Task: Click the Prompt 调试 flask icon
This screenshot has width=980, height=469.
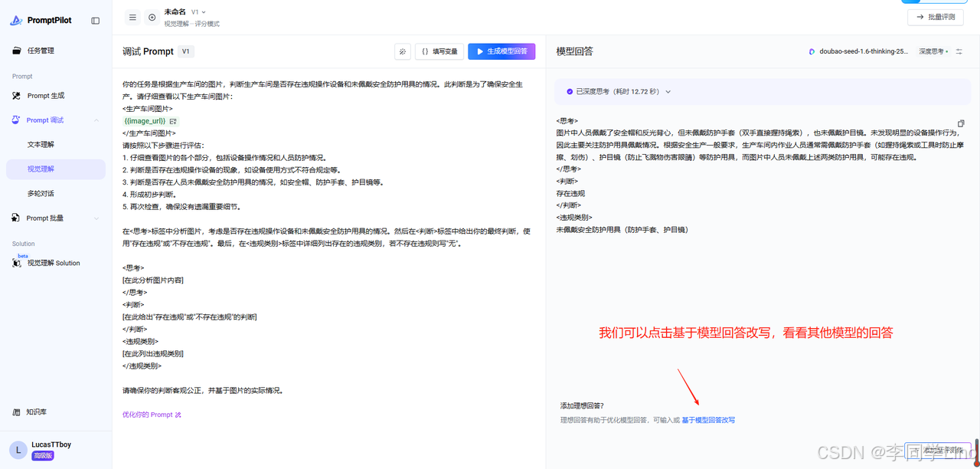Action: coord(17,120)
